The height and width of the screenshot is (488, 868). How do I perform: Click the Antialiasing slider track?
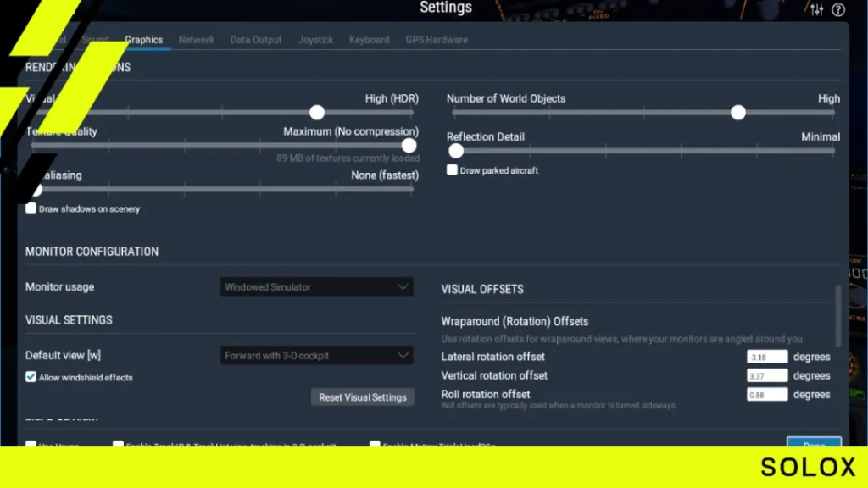tap(223, 189)
